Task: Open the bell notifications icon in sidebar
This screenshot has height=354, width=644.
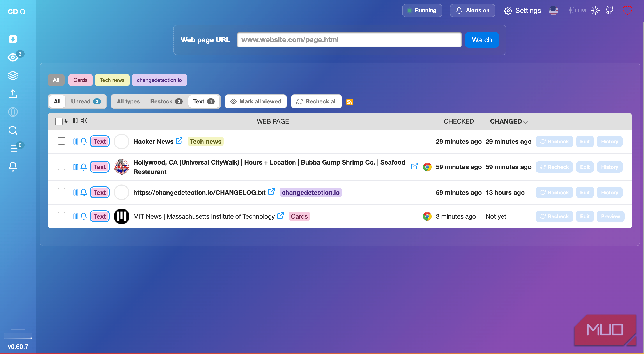Action: [x=13, y=166]
